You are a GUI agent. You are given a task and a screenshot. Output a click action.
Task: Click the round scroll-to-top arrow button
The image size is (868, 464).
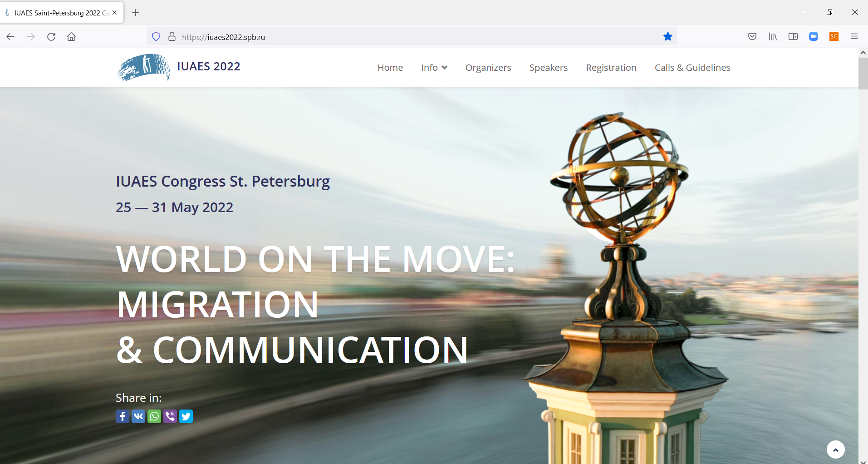tap(835, 449)
